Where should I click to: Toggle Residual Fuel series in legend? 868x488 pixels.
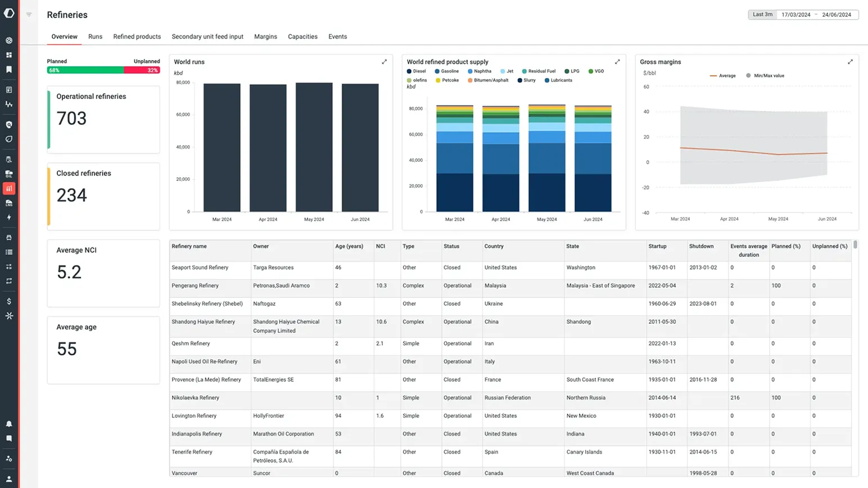pos(539,71)
